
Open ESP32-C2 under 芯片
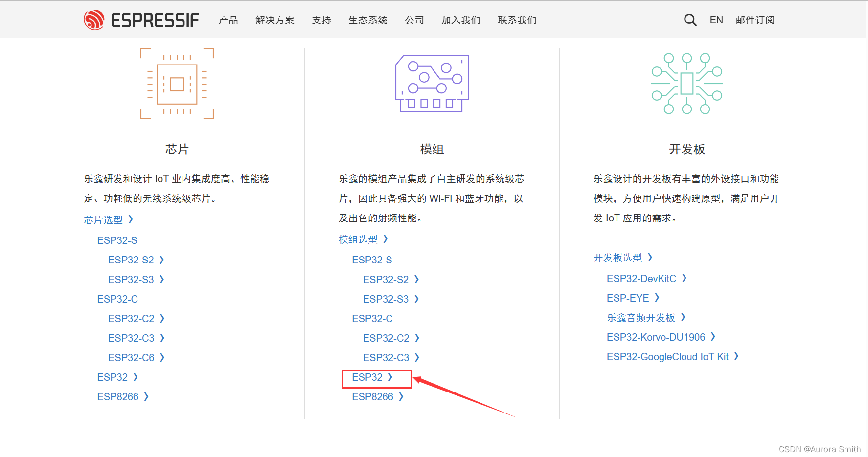[x=137, y=318]
